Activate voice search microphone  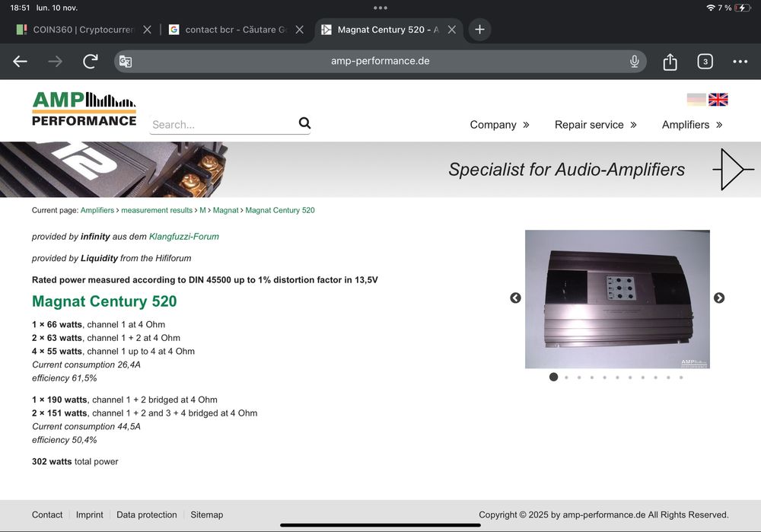[634, 61]
